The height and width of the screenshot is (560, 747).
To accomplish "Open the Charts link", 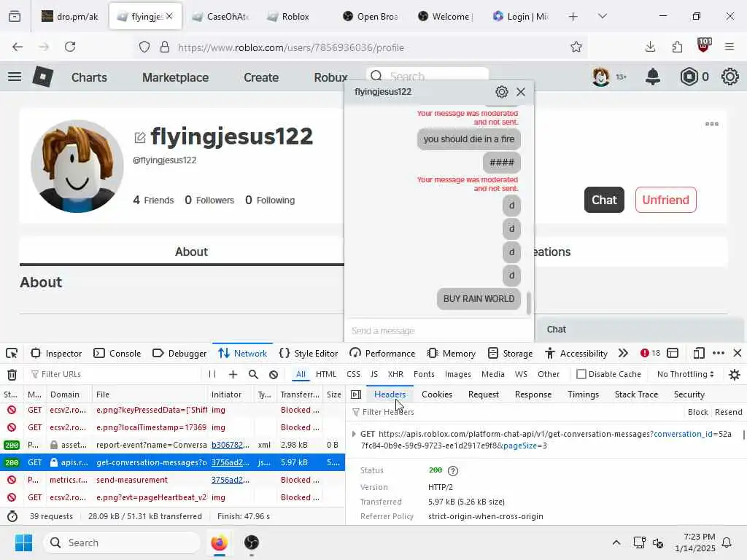I will click(x=89, y=77).
